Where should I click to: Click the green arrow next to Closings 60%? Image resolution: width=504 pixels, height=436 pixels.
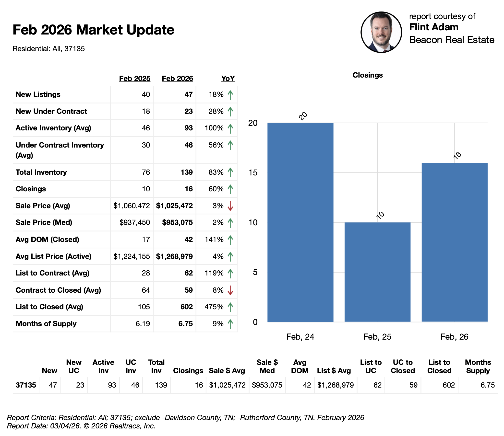[x=230, y=189]
